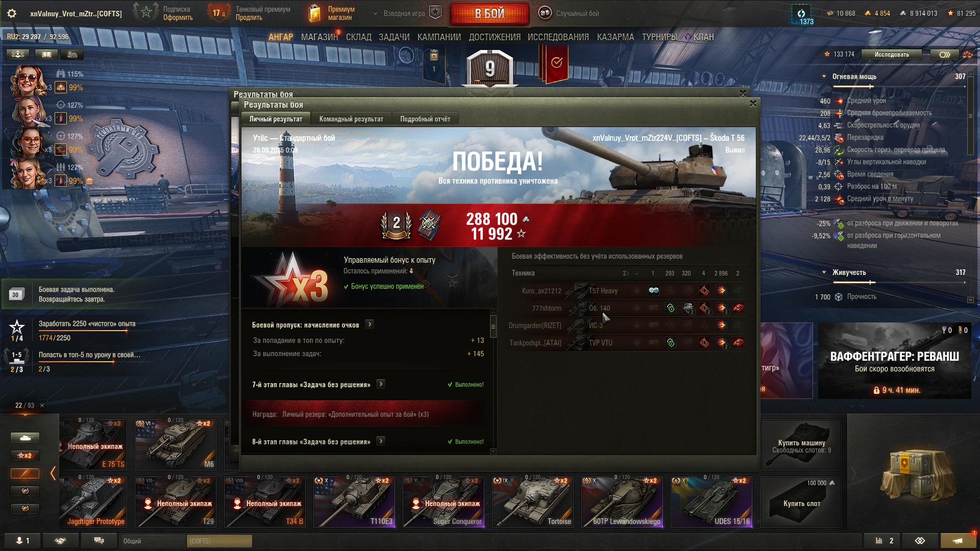Click the platoon handshake icon in bottom bar
The image size is (980, 551).
coord(60,540)
